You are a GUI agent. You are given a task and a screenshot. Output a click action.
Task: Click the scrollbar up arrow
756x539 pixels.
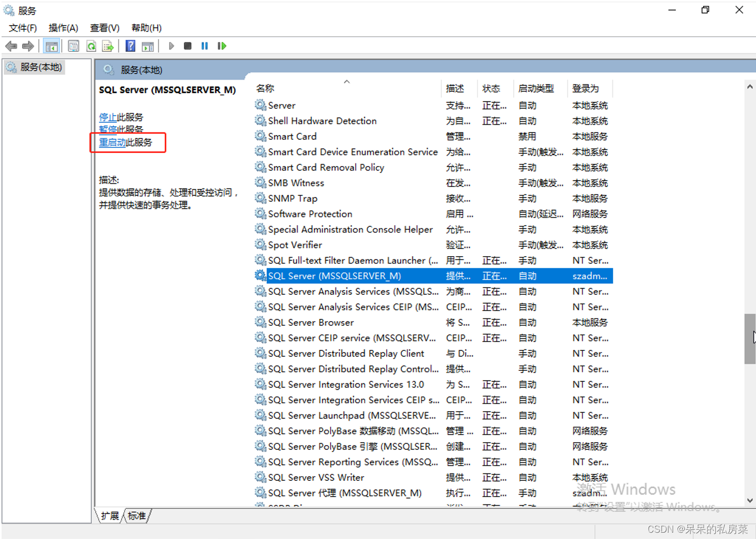(x=750, y=87)
